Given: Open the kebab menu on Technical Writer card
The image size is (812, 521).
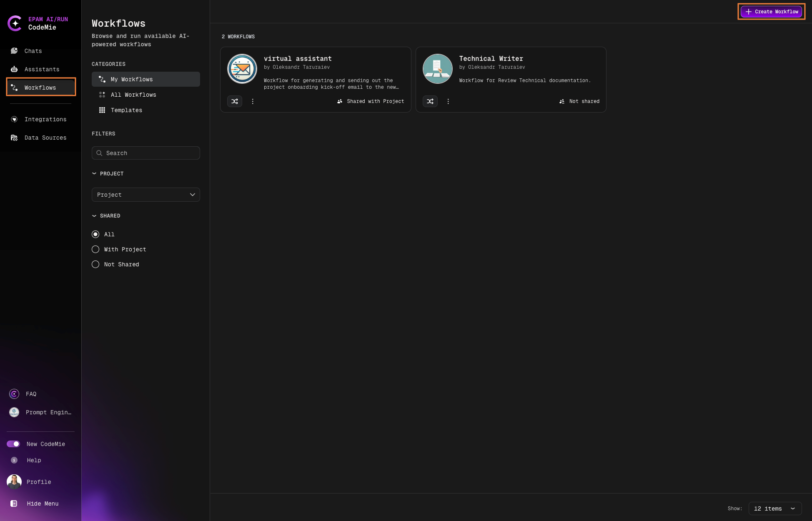Looking at the screenshot, I should (448, 101).
